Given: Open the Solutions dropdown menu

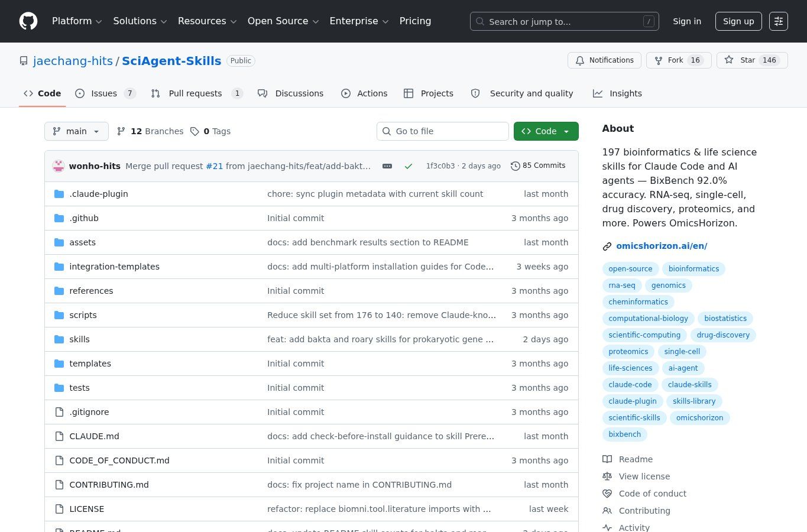Looking at the screenshot, I should tap(140, 21).
